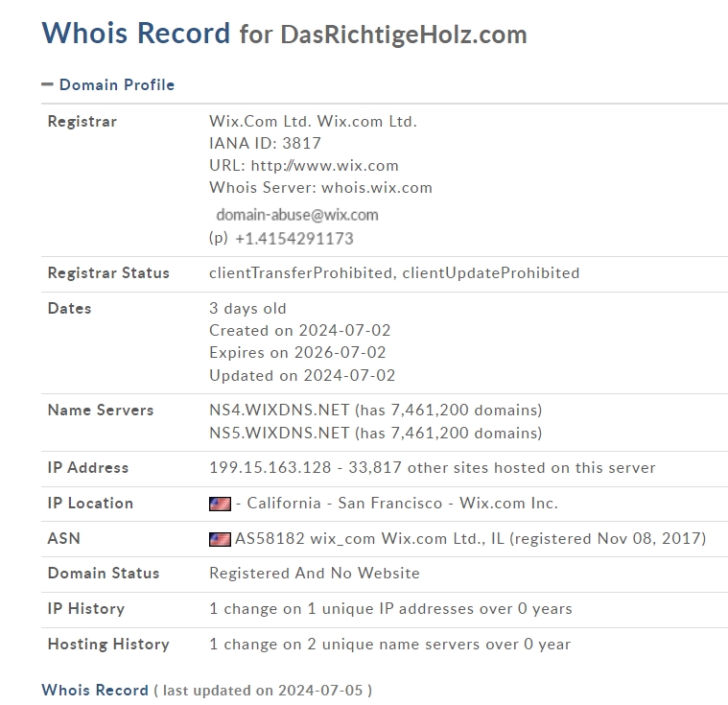This screenshot has height=705, width=728.
Task: Click the 'last updated on 2024-07-05' text
Action: [x=263, y=691]
